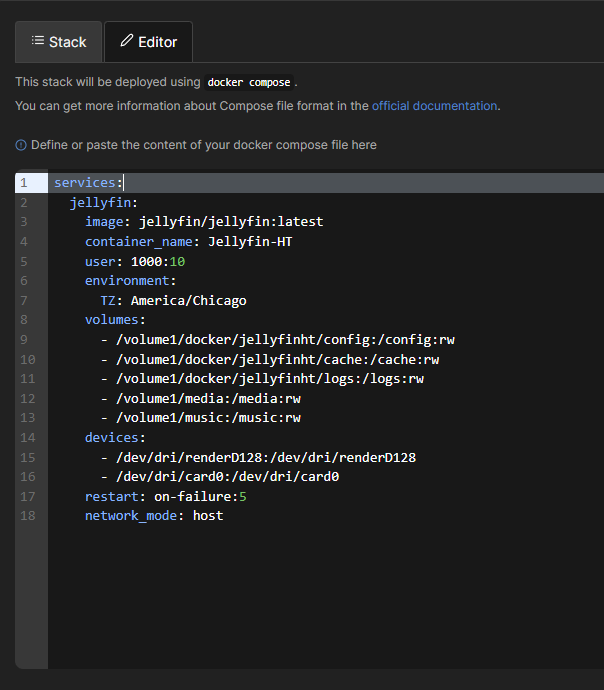Viewport: 604px width, 690px height.
Task: Switch to the Stack tab
Action: [x=59, y=42]
